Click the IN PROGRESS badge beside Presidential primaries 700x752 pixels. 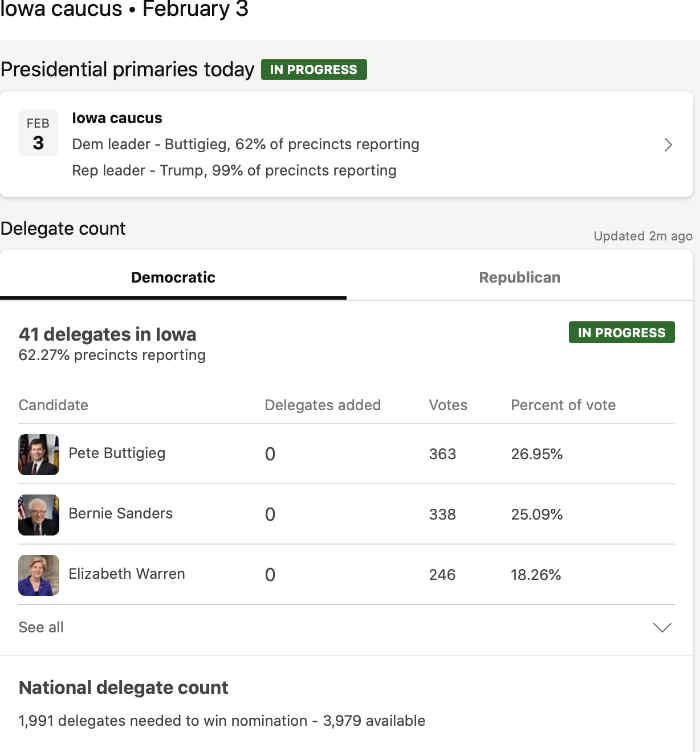coord(314,70)
